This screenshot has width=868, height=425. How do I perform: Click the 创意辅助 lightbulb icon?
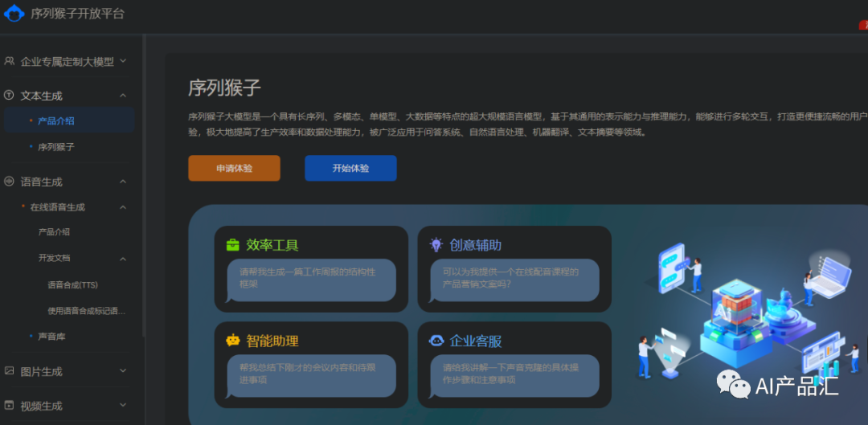click(436, 245)
